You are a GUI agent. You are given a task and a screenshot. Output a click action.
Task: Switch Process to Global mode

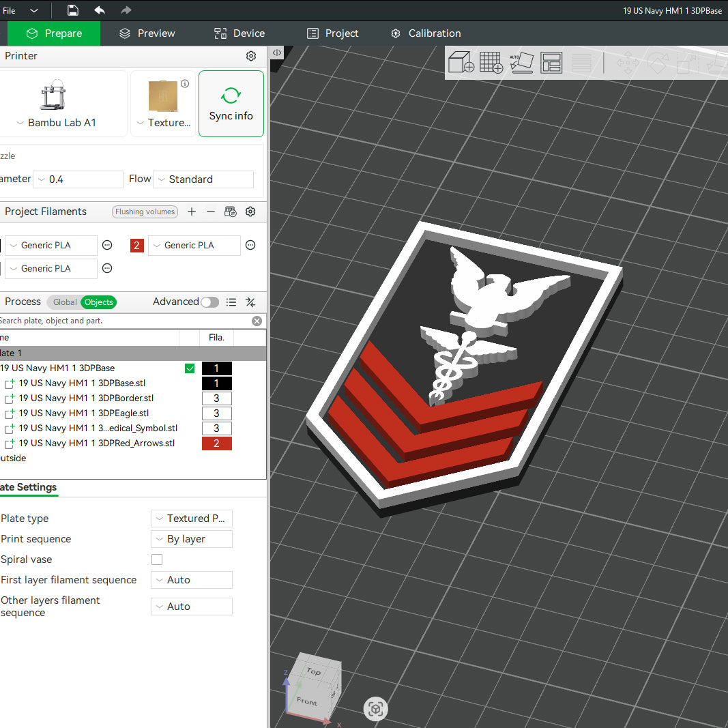[x=65, y=302]
